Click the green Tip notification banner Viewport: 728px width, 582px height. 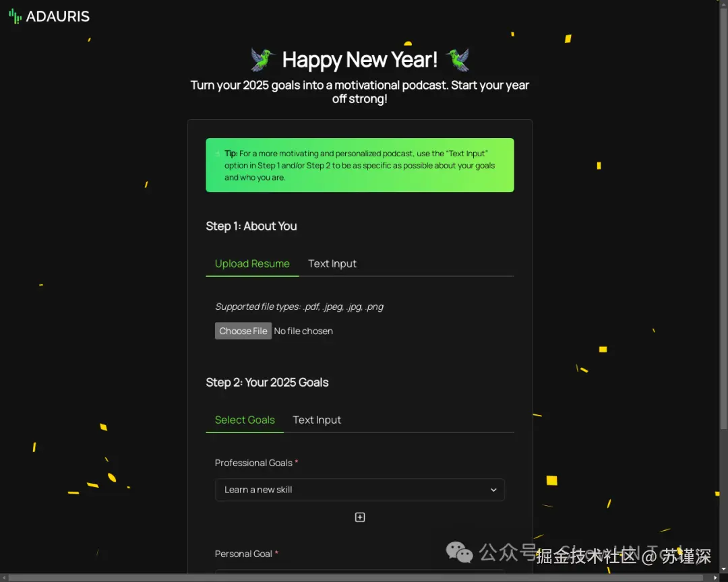click(359, 165)
